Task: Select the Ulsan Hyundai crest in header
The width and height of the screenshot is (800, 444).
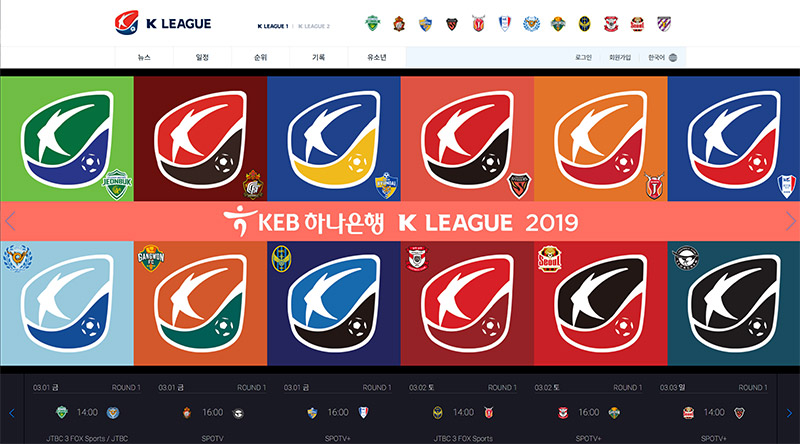Action: click(x=425, y=23)
